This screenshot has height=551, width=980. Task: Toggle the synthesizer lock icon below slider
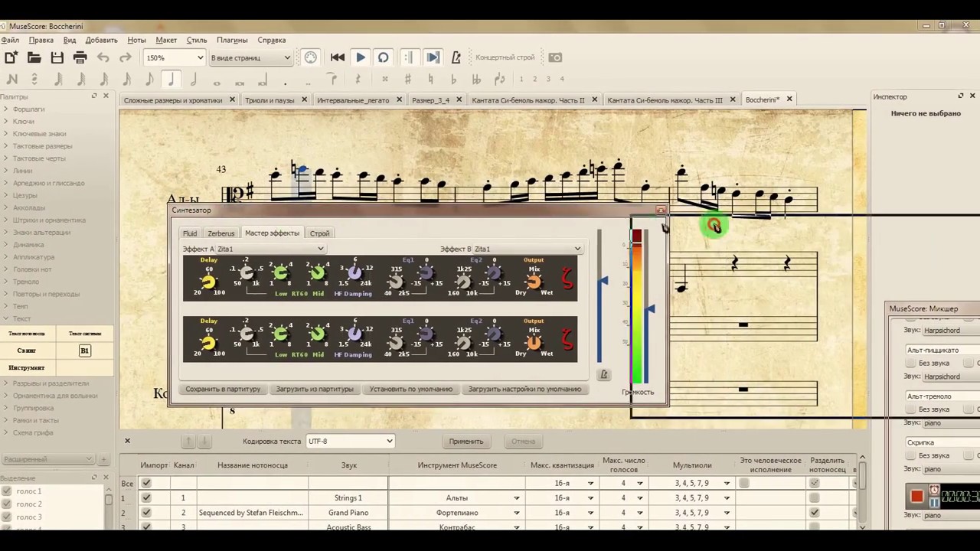coord(603,374)
